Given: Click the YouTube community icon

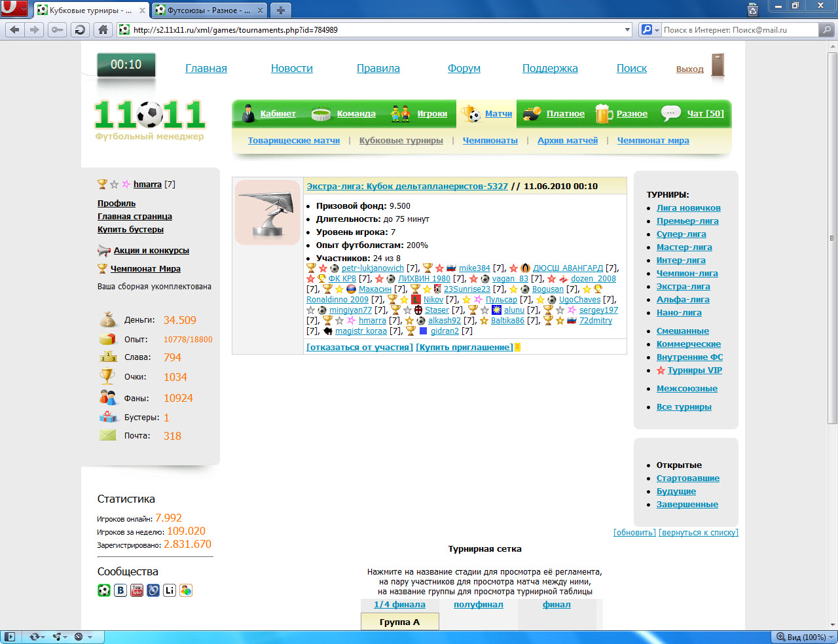Looking at the screenshot, I should coord(137,590).
